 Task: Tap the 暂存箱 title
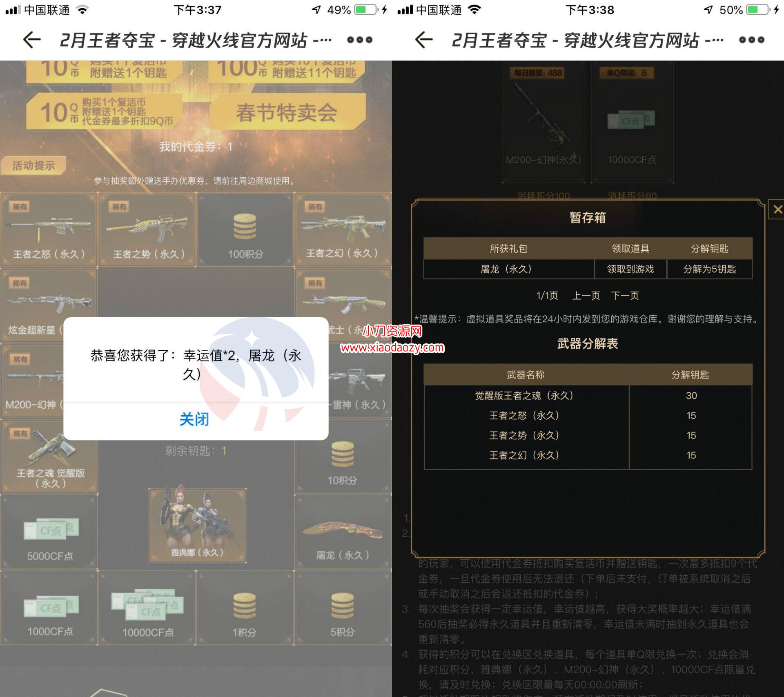point(588,218)
